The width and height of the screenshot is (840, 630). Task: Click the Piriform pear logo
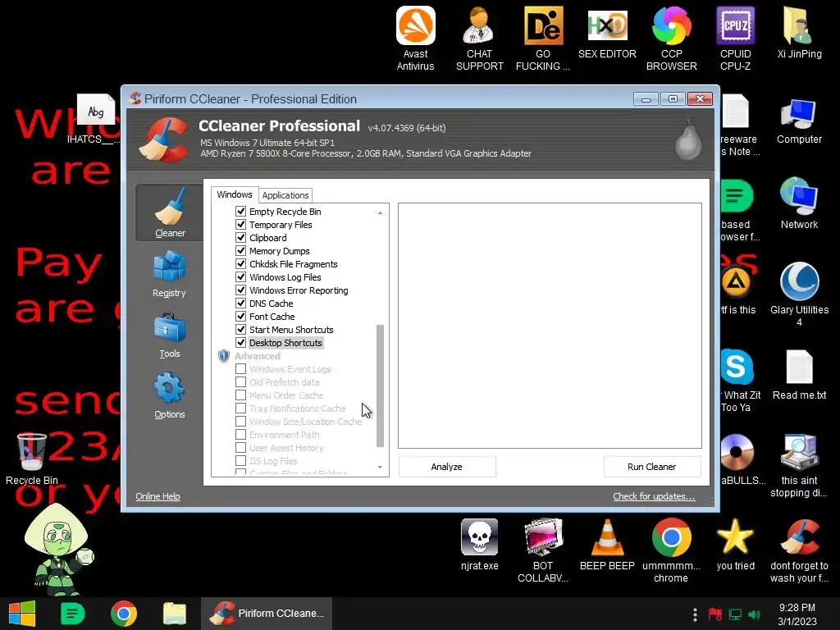[688, 141]
